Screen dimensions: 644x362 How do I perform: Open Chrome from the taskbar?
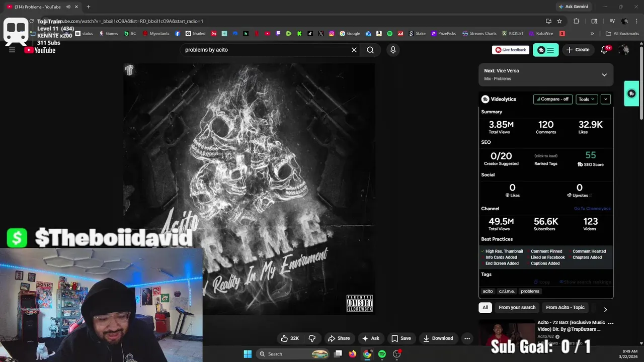tap(367, 354)
